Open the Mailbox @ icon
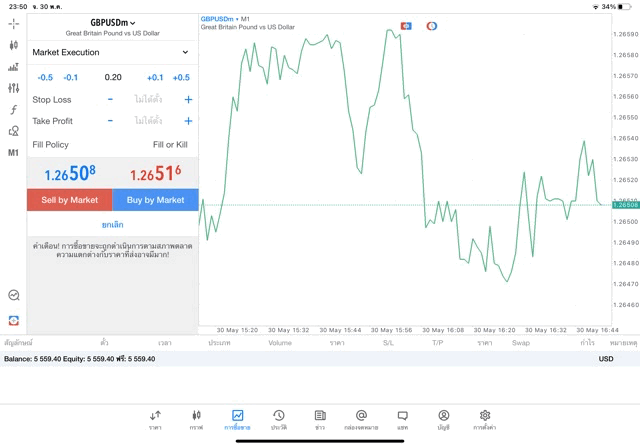Image resolution: width=640 pixels, height=447 pixels. [x=361, y=419]
